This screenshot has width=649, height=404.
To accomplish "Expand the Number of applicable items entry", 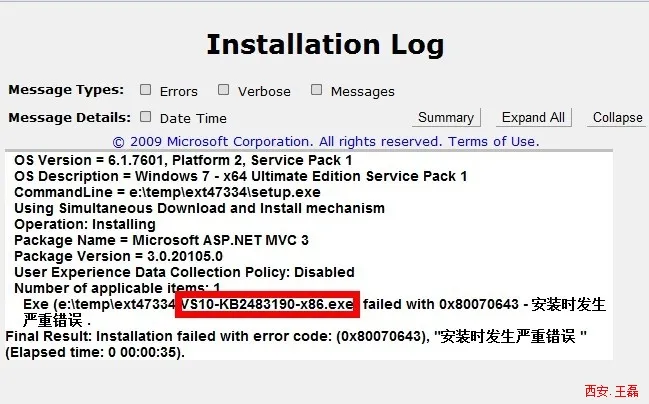I will [x=117, y=288].
